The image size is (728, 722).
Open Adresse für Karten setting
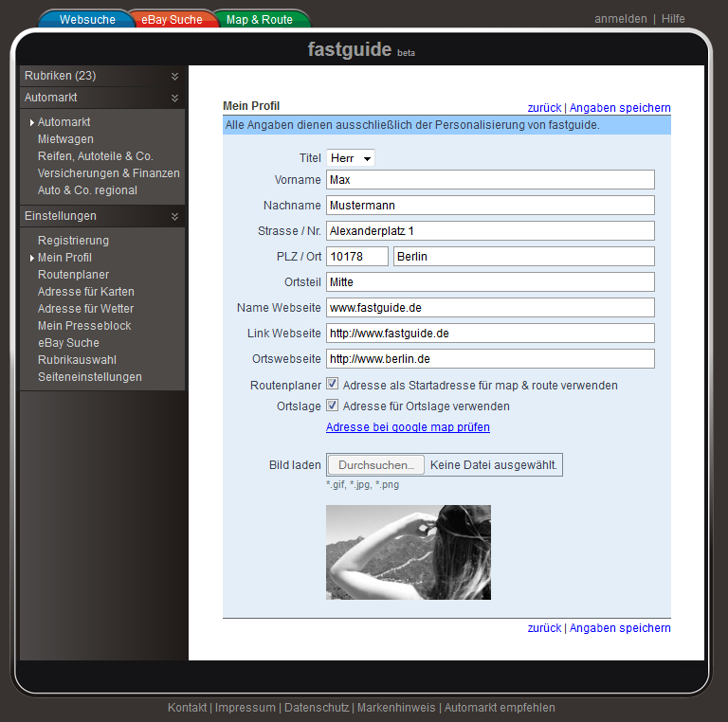(86, 292)
